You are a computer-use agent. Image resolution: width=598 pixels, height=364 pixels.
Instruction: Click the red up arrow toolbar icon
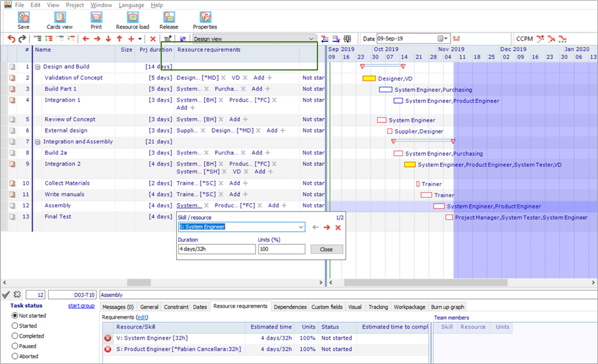[119, 39]
